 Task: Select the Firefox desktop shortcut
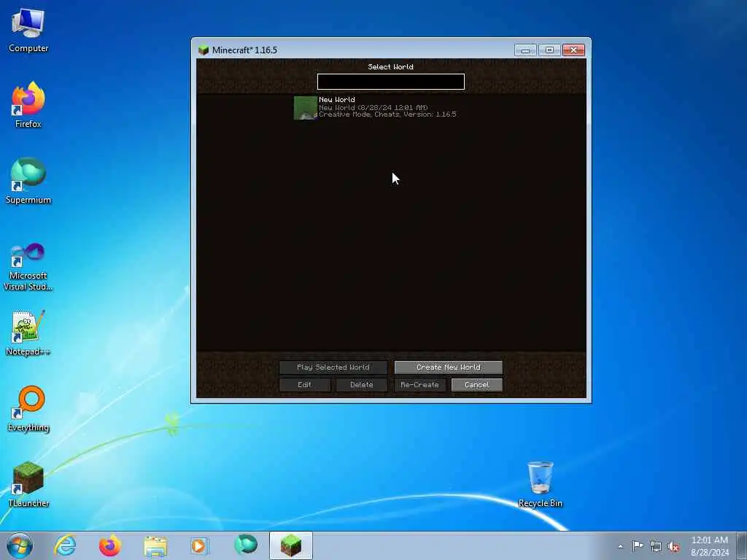(28, 105)
